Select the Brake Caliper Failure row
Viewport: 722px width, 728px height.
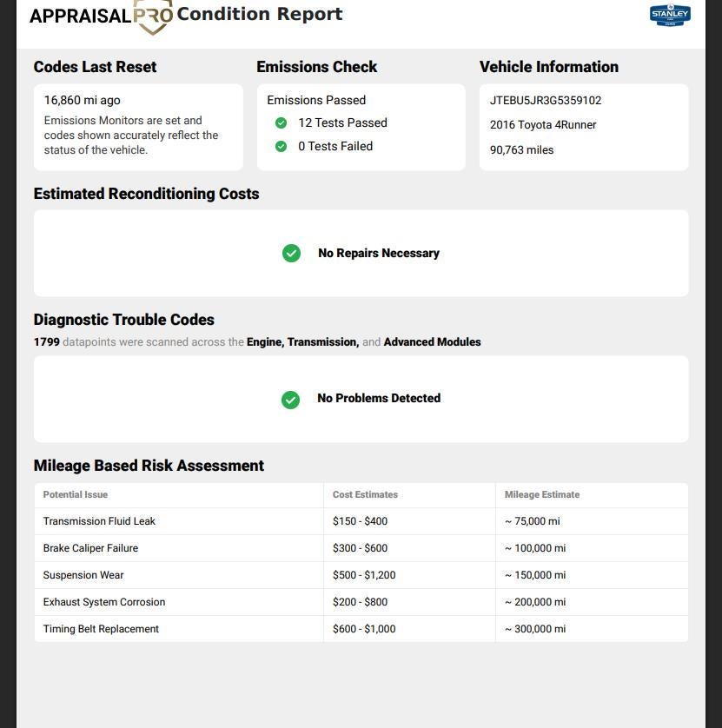coord(361,548)
